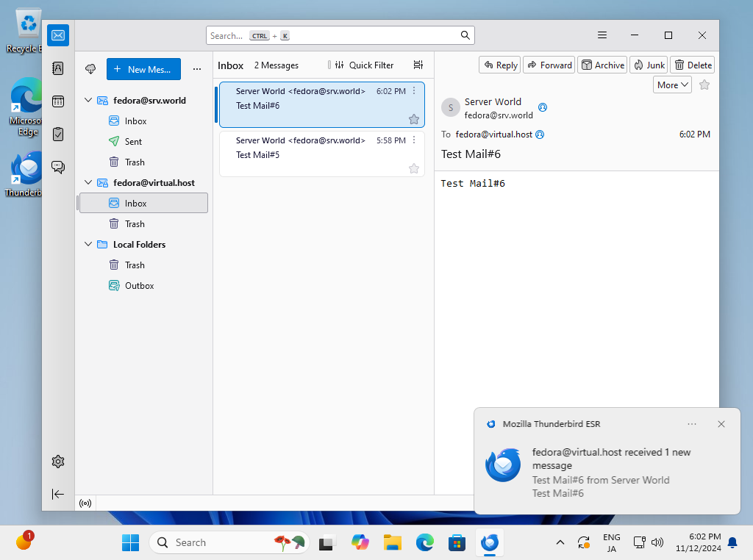Open the Calendar space
The height and width of the screenshot is (560, 753).
(x=58, y=101)
